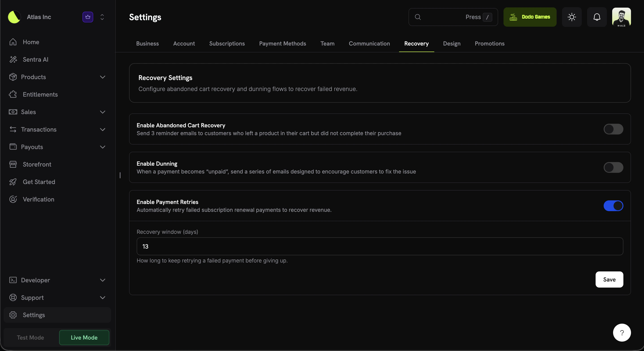This screenshot has height=351, width=644.
Task: Expand the Developer chevron
Action: (102, 280)
